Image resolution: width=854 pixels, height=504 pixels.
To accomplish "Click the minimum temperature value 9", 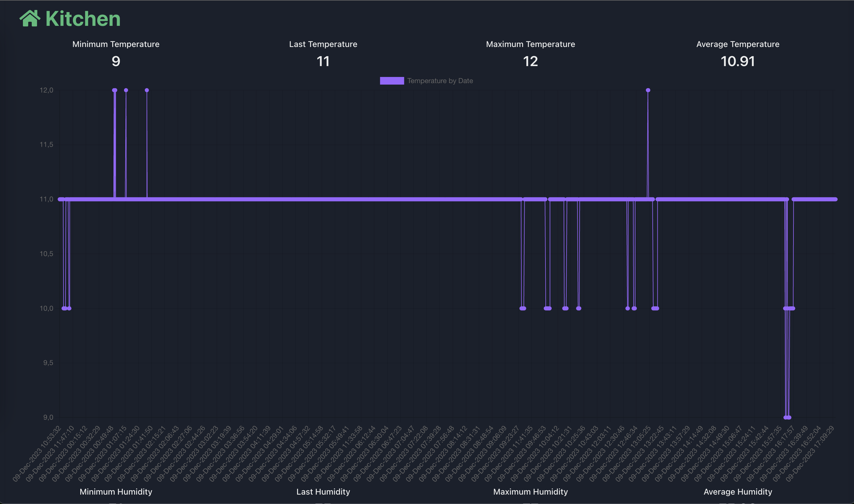I will point(116,61).
